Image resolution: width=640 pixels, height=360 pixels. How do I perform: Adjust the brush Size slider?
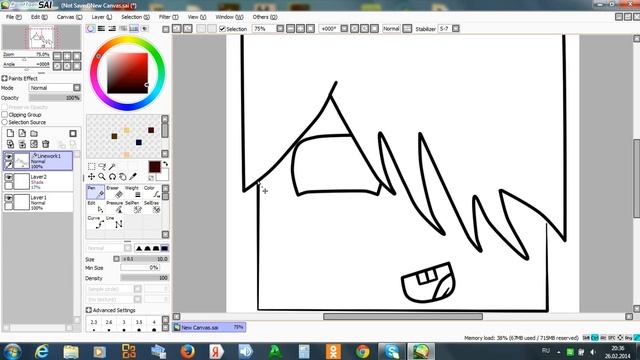coord(144,259)
